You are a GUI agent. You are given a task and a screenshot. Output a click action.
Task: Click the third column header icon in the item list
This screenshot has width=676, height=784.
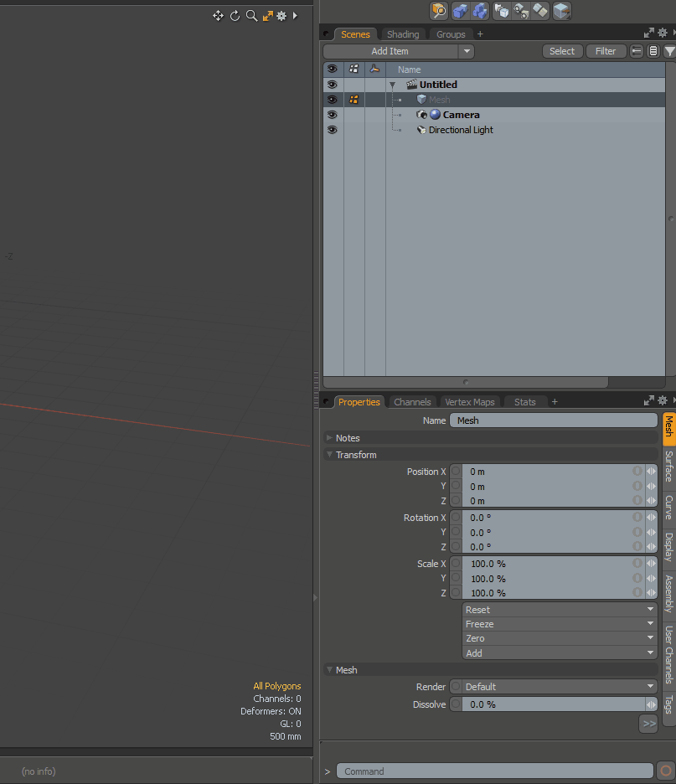374,69
